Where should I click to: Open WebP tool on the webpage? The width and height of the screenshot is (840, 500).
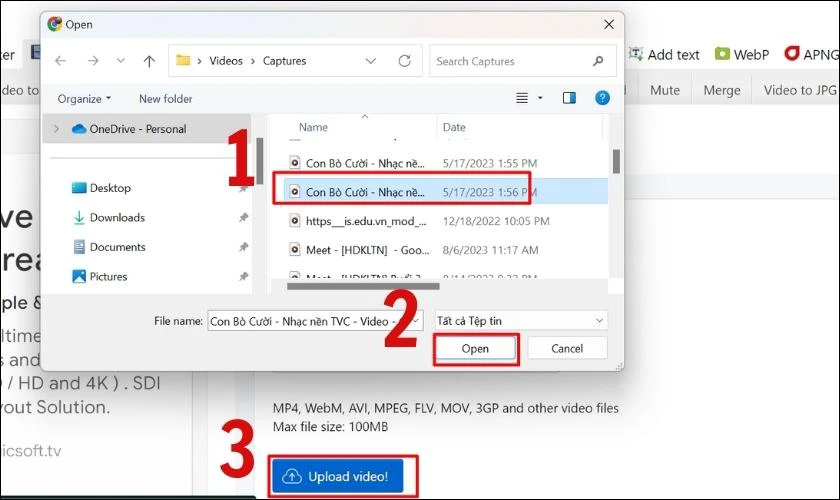(742, 55)
